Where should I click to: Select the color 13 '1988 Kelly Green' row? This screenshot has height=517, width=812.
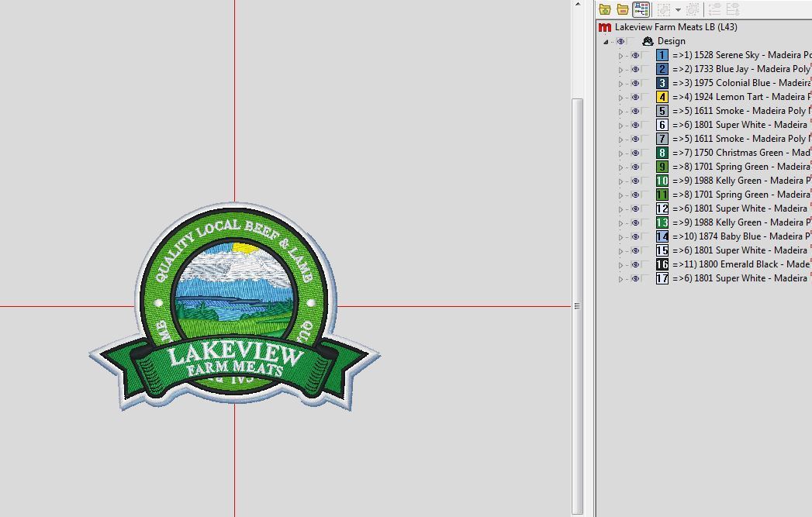(x=741, y=222)
